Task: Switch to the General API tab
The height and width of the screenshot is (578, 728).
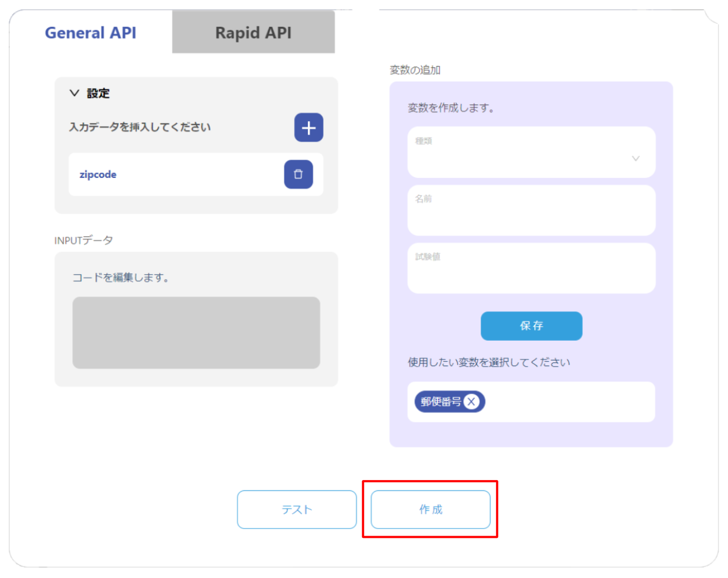Action: pos(90,32)
